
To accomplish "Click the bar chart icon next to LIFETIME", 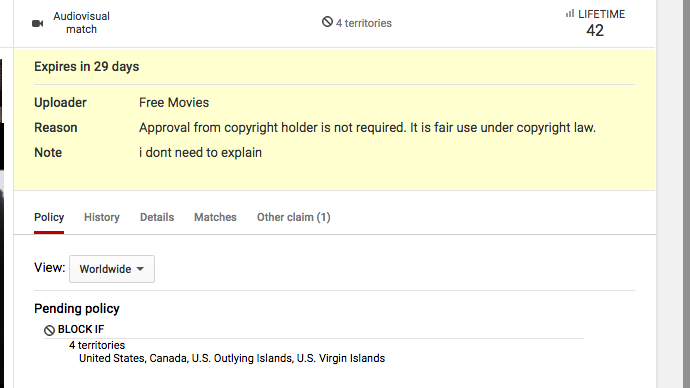I will [570, 14].
